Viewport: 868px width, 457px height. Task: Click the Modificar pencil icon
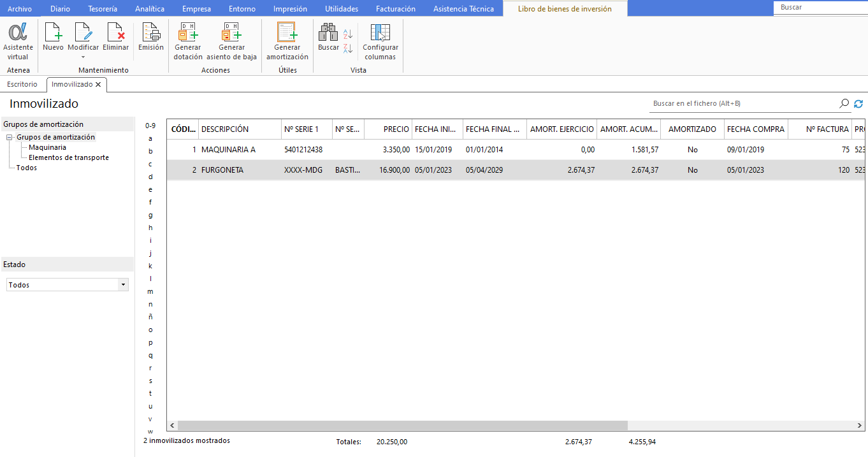pyautogui.click(x=83, y=32)
